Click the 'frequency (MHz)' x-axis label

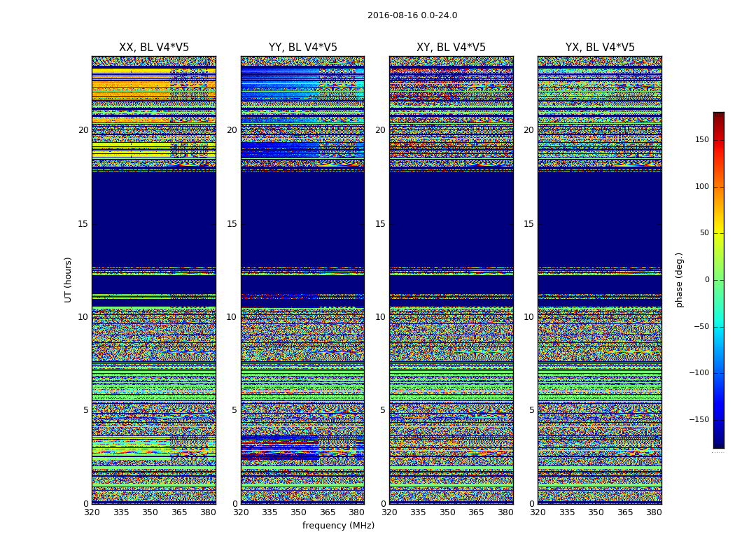pos(338,525)
